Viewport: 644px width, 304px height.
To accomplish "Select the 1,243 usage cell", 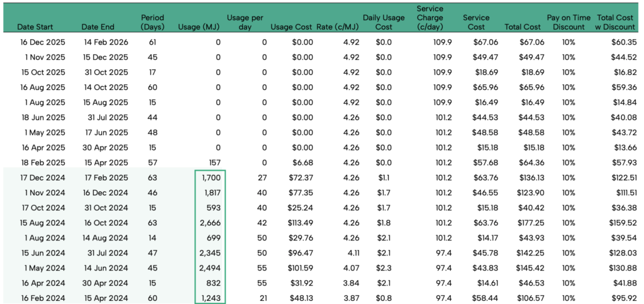I will [209, 298].
